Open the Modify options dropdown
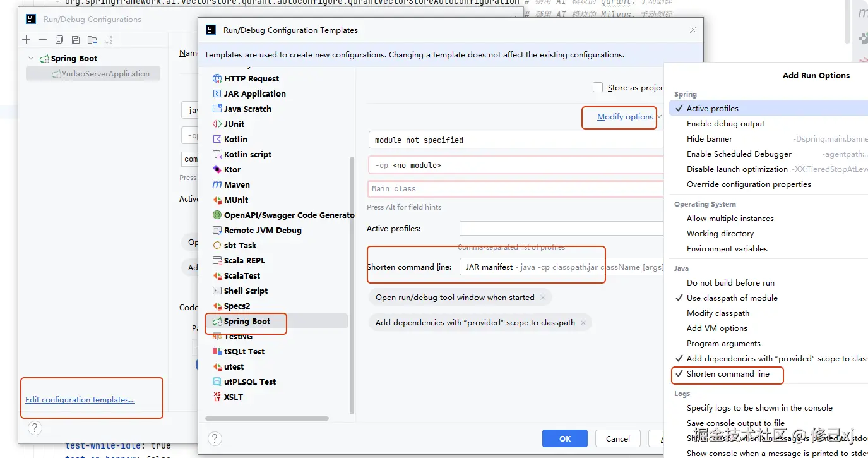868x458 pixels. (625, 117)
